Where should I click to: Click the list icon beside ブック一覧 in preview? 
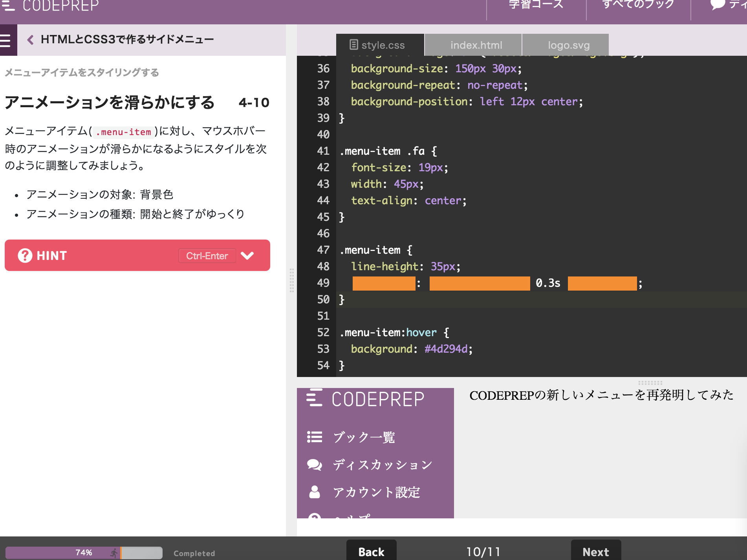pyautogui.click(x=315, y=437)
